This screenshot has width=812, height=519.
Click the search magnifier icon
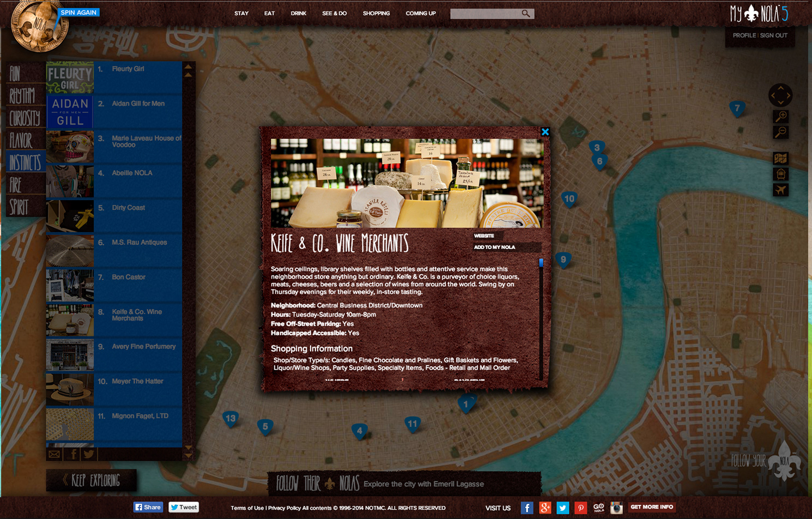[525, 14]
